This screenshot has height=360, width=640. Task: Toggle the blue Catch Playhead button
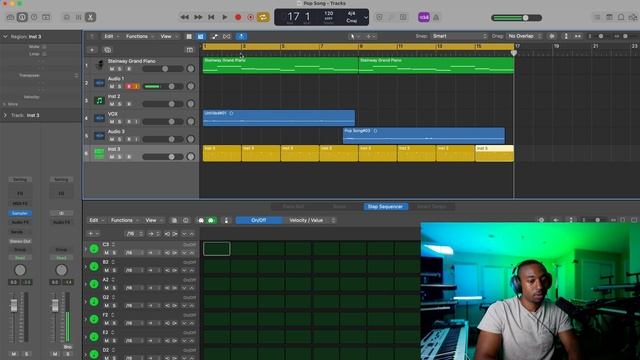[241, 36]
